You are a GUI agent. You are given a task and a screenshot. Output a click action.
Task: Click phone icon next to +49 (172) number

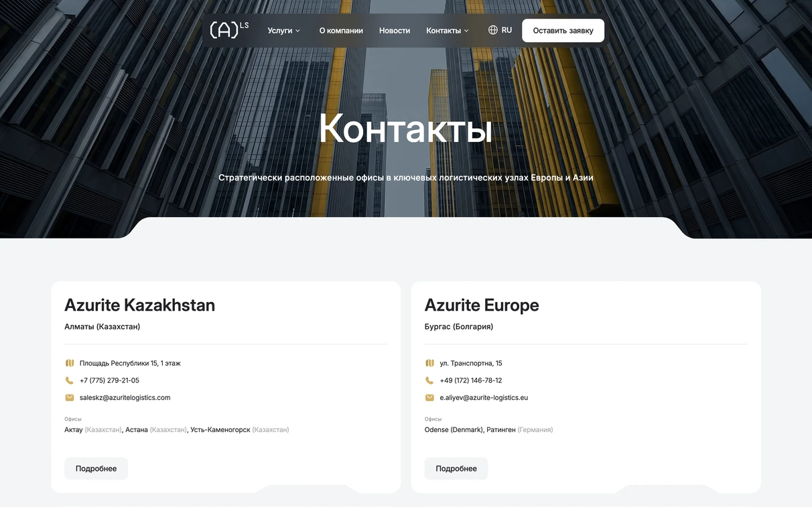click(430, 380)
